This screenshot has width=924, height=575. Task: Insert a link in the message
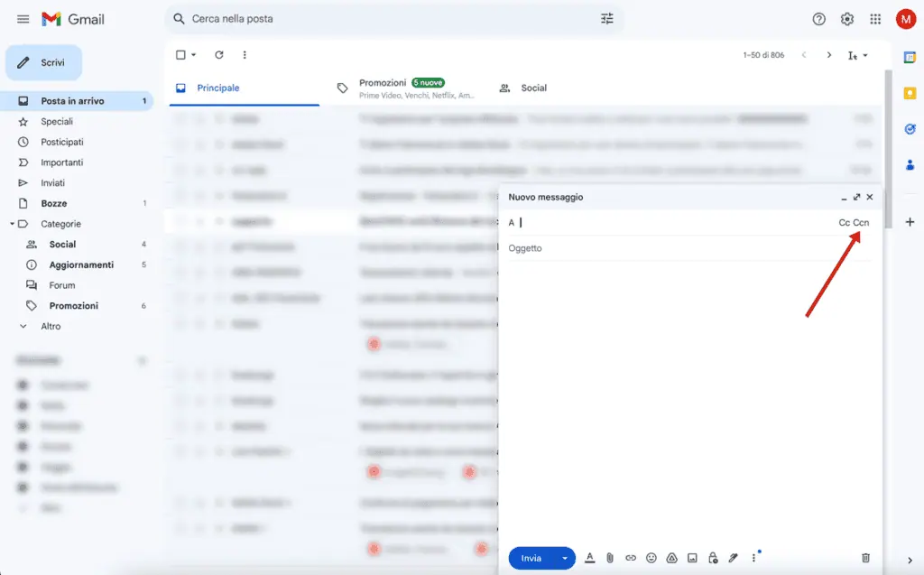coord(631,558)
